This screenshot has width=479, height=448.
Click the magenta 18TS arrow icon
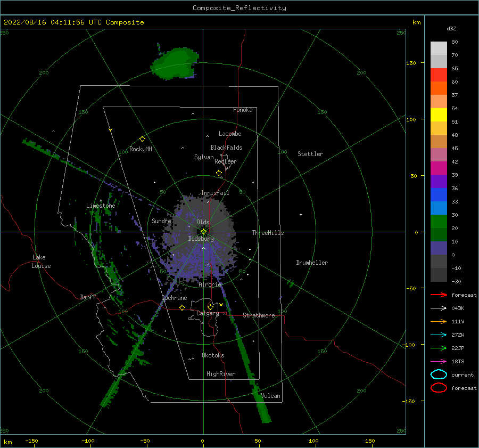(439, 362)
